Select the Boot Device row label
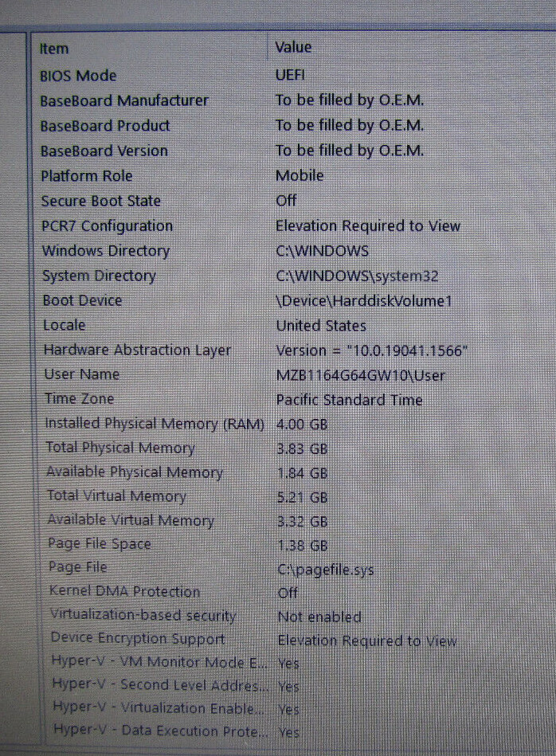 point(83,300)
